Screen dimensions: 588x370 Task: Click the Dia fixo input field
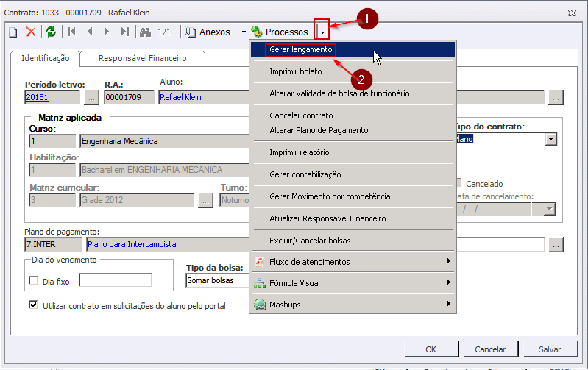pos(115,280)
